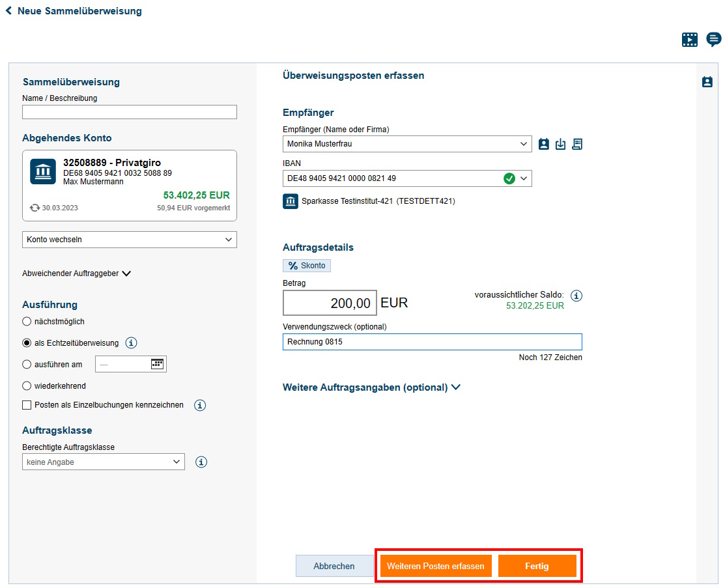Expand Abweichender Auftraggeber section

tap(77, 273)
